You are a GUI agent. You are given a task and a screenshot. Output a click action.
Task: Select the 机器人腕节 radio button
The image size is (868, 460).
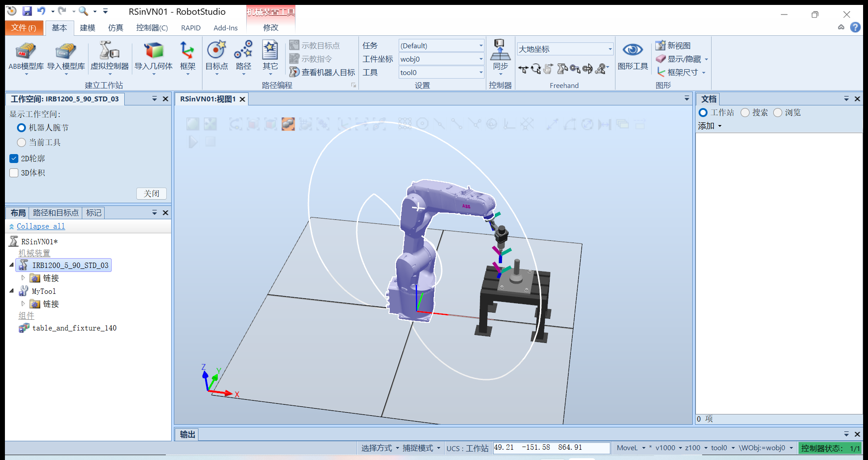[21, 128]
